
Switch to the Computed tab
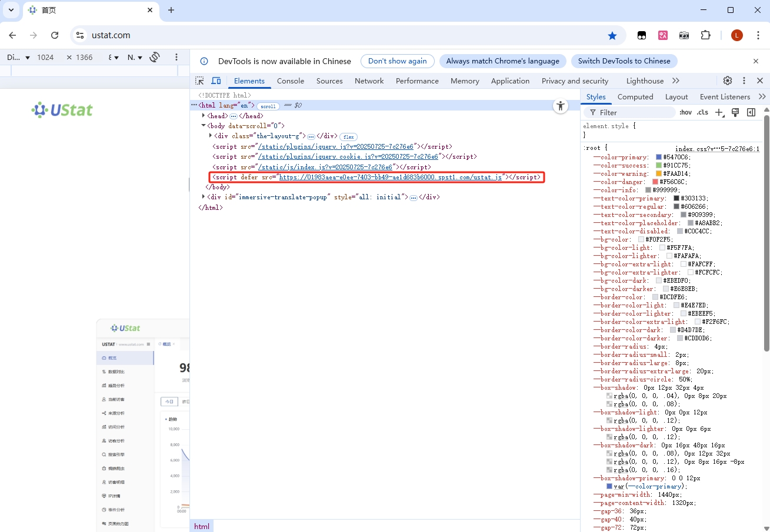pos(635,96)
